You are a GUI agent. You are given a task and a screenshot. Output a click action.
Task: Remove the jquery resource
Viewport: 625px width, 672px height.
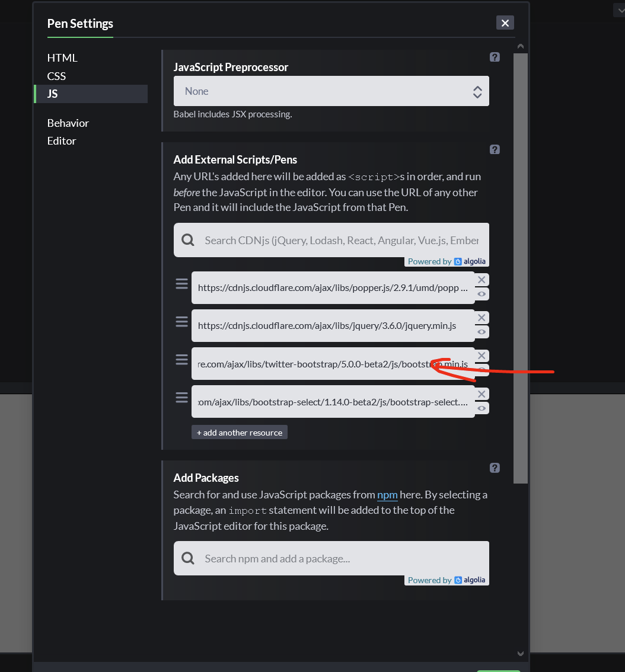(x=481, y=318)
